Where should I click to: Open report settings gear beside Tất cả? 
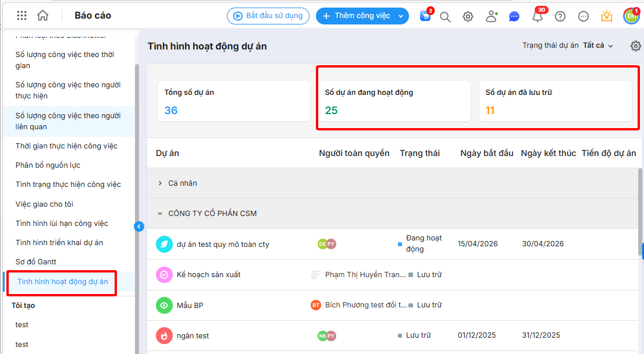click(x=635, y=46)
